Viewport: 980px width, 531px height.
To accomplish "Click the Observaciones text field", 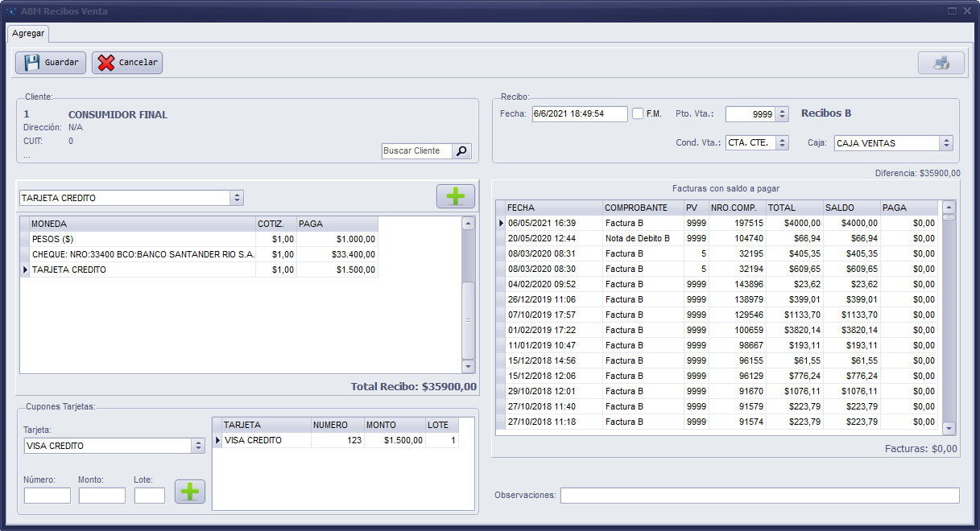I will coord(759,496).
